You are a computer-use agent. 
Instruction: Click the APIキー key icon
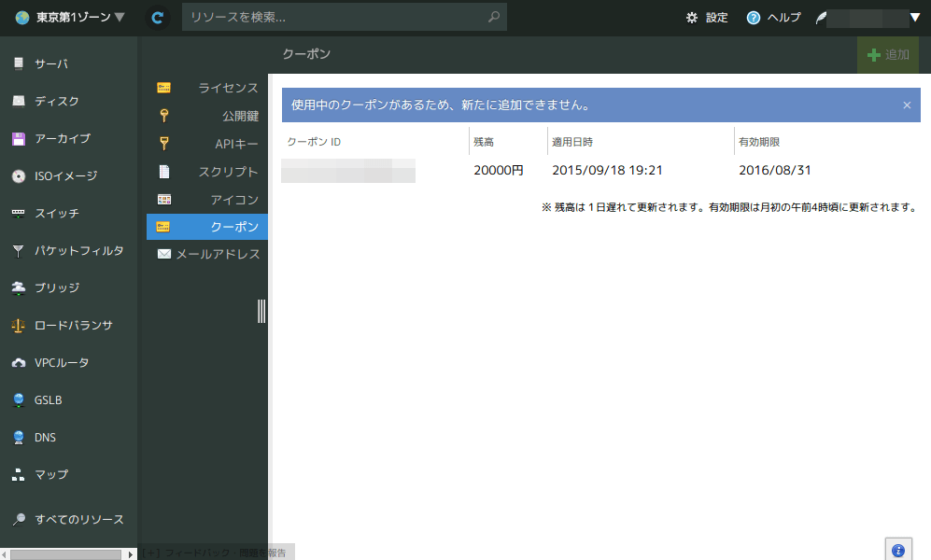pyautogui.click(x=163, y=144)
